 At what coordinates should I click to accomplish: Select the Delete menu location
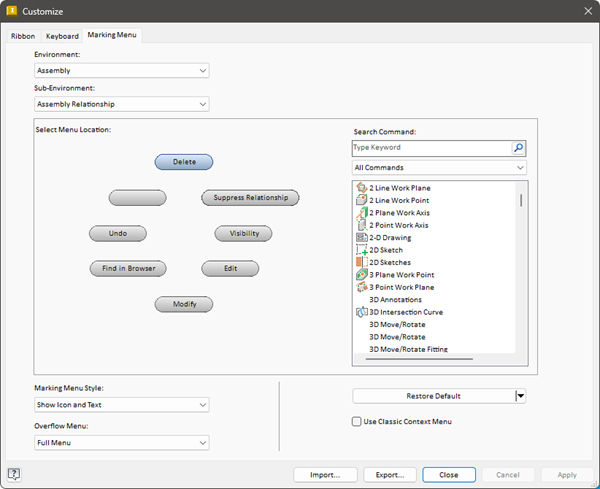pos(184,162)
